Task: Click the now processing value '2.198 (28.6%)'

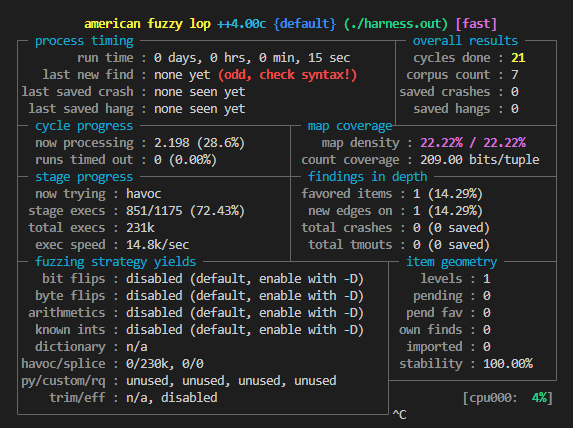Action: coord(199,143)
